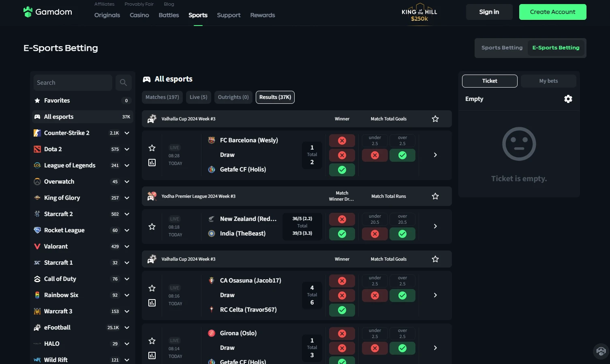Switch to Sports Betting
This screenshot has height=364, width=610.
(x=502, y=48)
